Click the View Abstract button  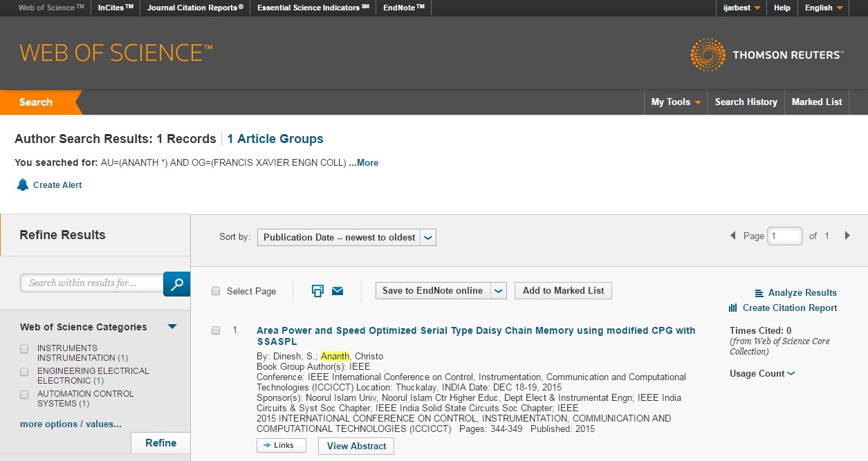pyautogui.click(x=356, y=446)
